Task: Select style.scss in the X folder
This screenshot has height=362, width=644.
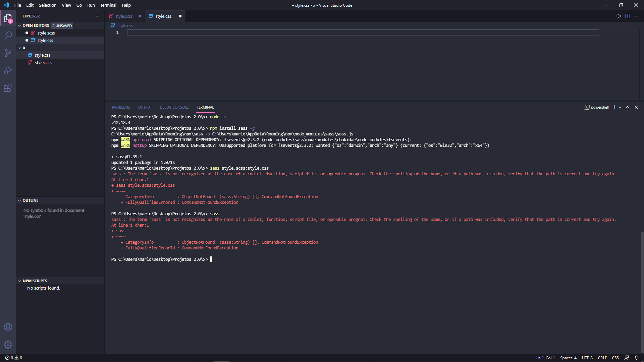Action: [60, 62]
